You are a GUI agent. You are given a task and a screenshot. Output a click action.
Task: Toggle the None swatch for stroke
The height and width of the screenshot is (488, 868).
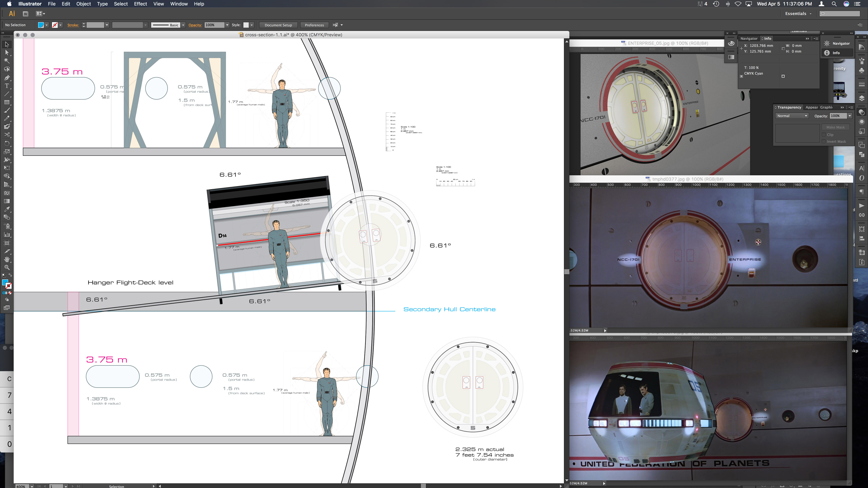click(55, 25)
